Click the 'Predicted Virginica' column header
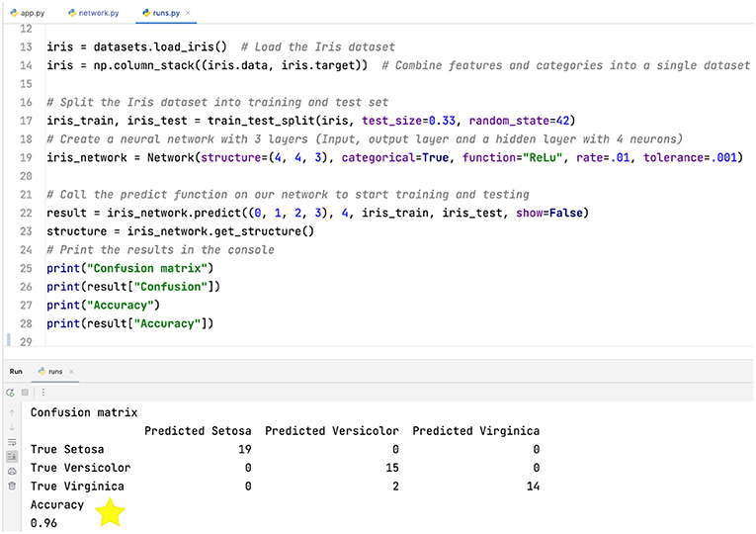The width and height of the screenshot is (756, 534). (476, 431)
